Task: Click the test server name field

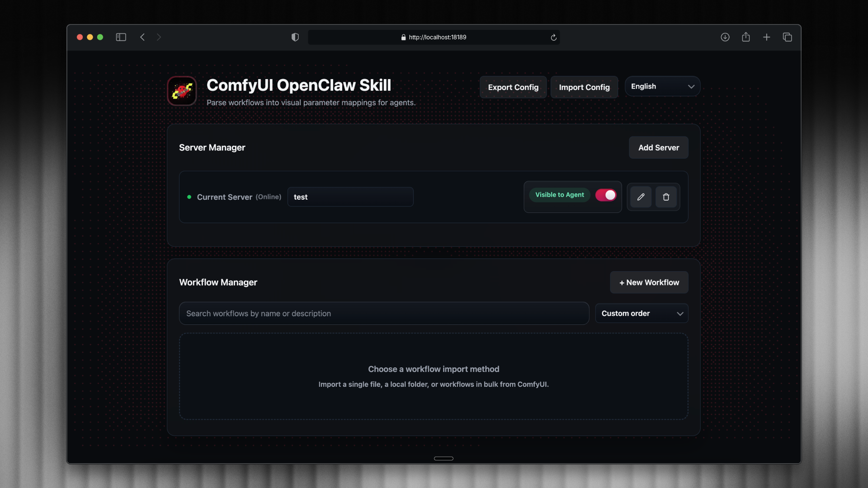Action: point(350,197)
